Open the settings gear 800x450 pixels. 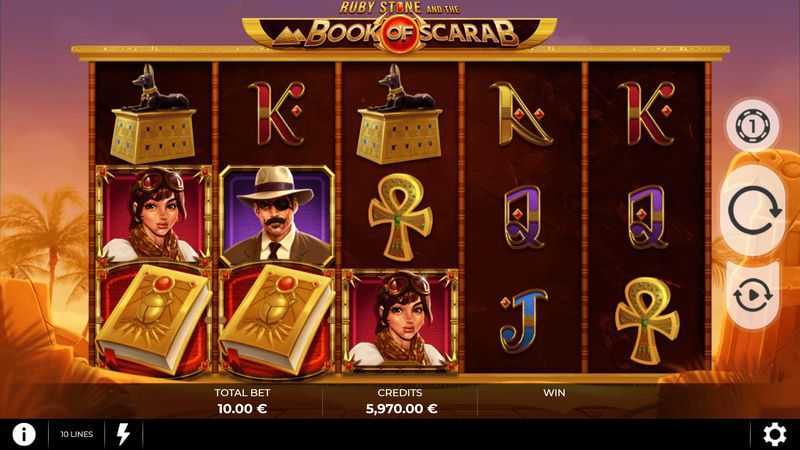[774, 434]
